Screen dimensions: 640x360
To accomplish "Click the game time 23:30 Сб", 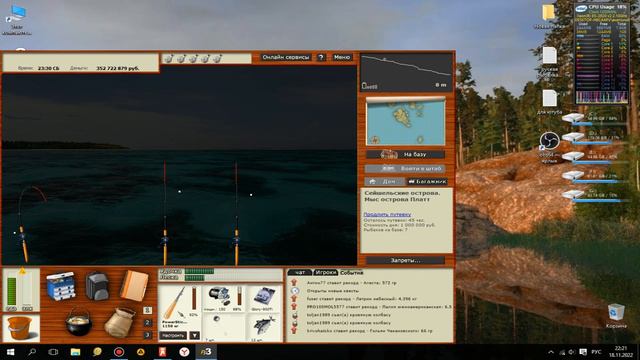I will click(x=48, y=68).
